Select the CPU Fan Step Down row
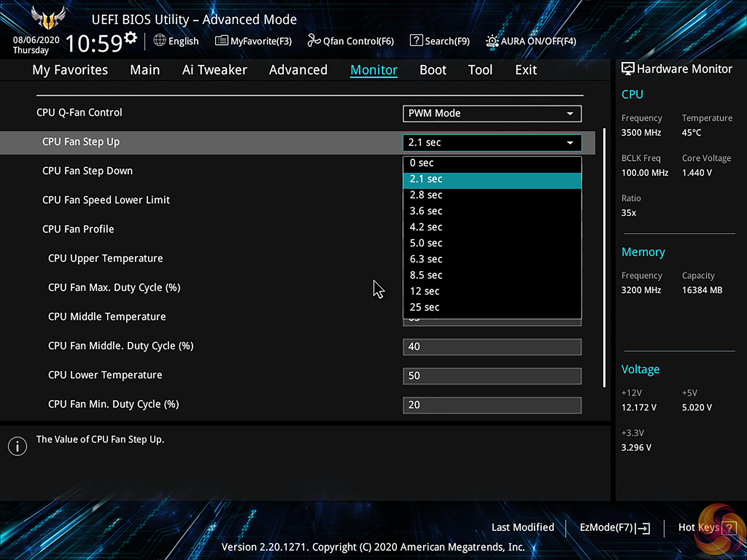Screen dimensions: 747x560 click(88, 171)
